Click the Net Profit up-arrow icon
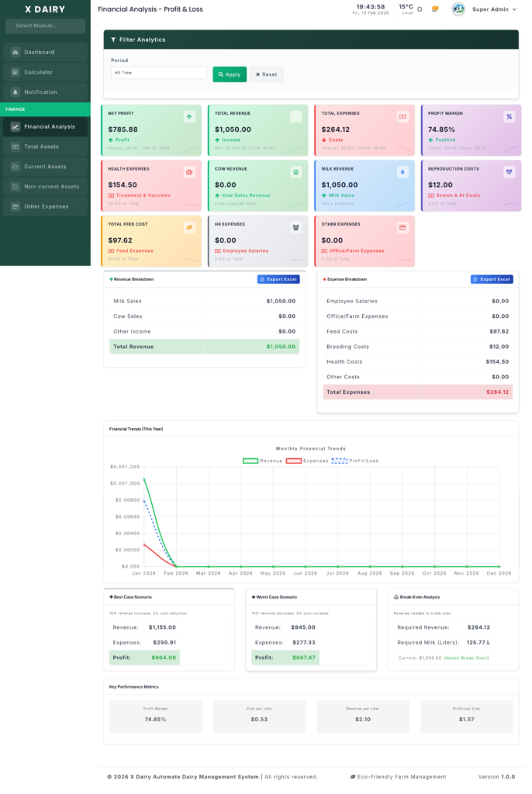 coord(189,117)
